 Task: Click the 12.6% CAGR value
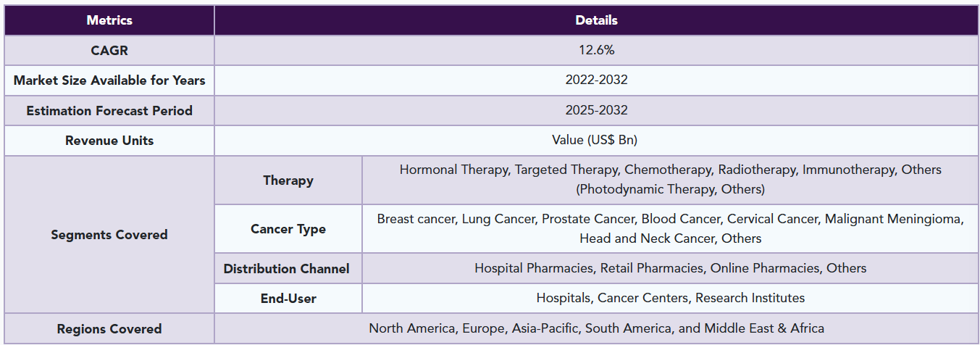click(596, 51)
